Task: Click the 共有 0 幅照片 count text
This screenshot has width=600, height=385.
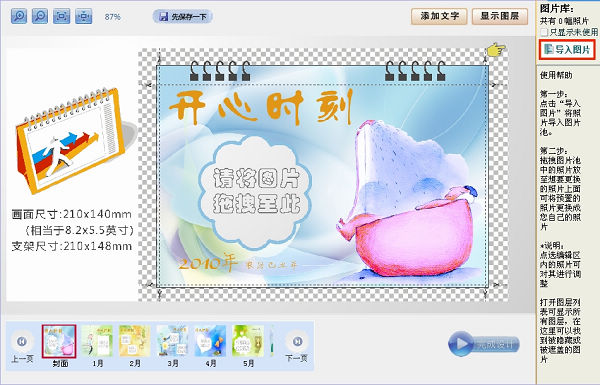Action: pyautogui.click(x=564, y=21)
